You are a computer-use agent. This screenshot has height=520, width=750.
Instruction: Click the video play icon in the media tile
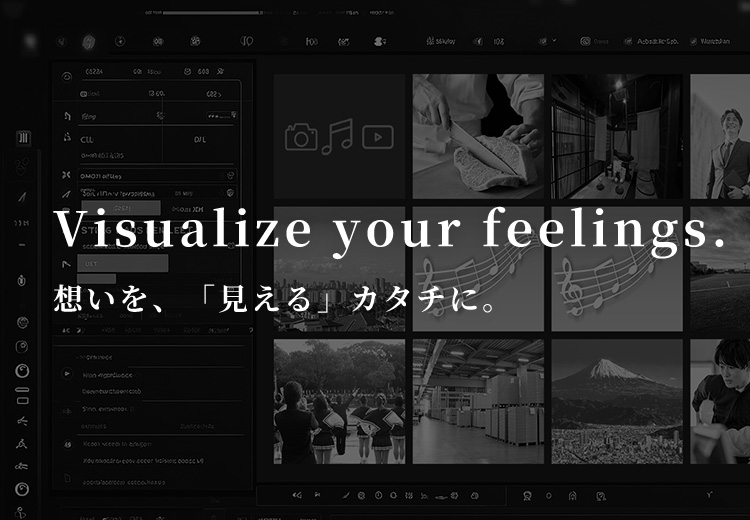[377, 137]
